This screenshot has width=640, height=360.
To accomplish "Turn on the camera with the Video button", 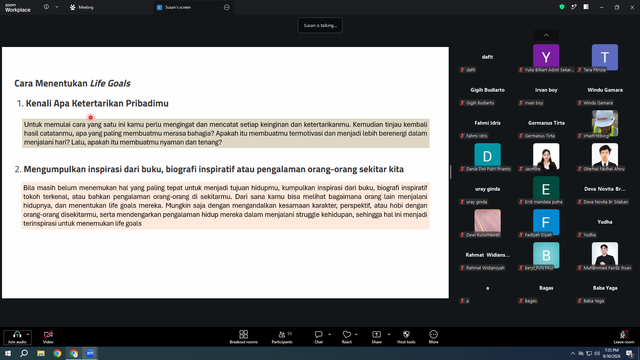I will pos(48,337).
